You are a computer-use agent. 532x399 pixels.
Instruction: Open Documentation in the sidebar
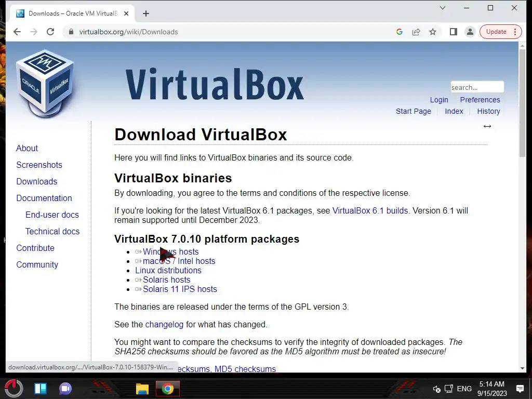pos(44,198)
